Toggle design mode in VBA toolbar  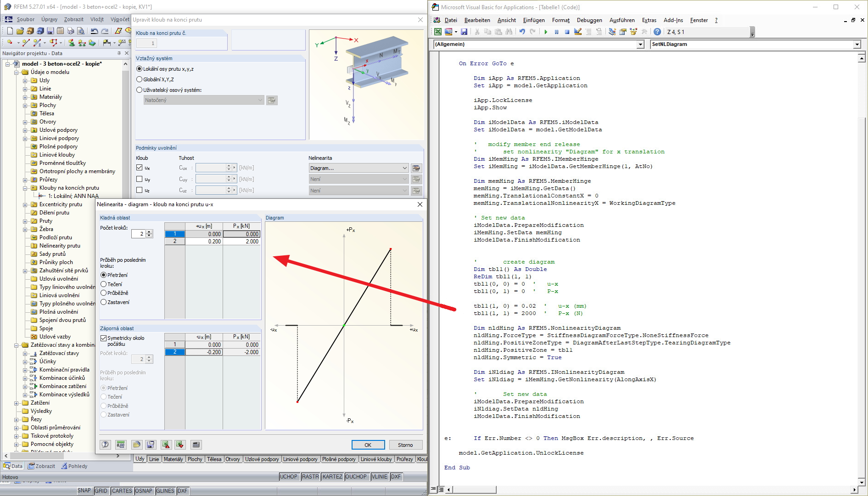pos(578,32)
